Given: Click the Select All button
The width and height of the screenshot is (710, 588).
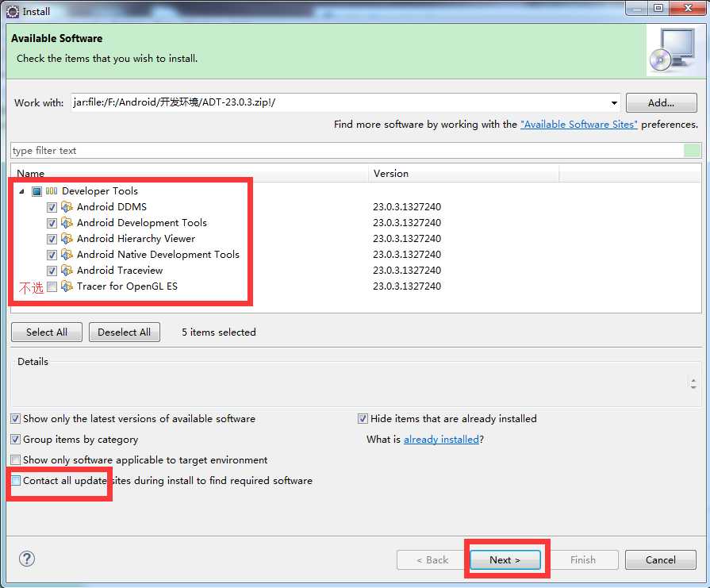Looking at the screenshot, I should tap(47, 332).
